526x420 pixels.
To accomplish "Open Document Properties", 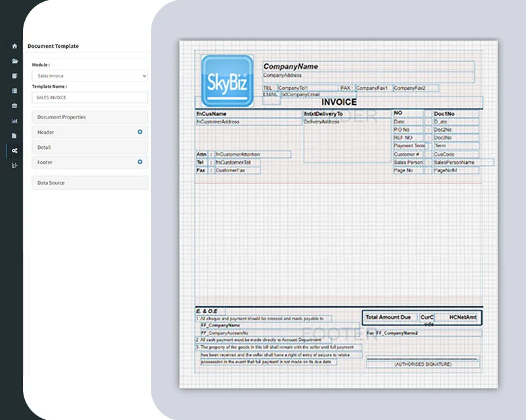I will [x=90, y=117].
